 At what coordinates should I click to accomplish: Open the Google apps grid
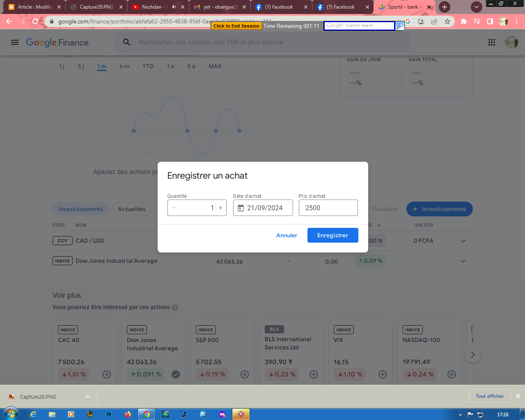point(492,42)
